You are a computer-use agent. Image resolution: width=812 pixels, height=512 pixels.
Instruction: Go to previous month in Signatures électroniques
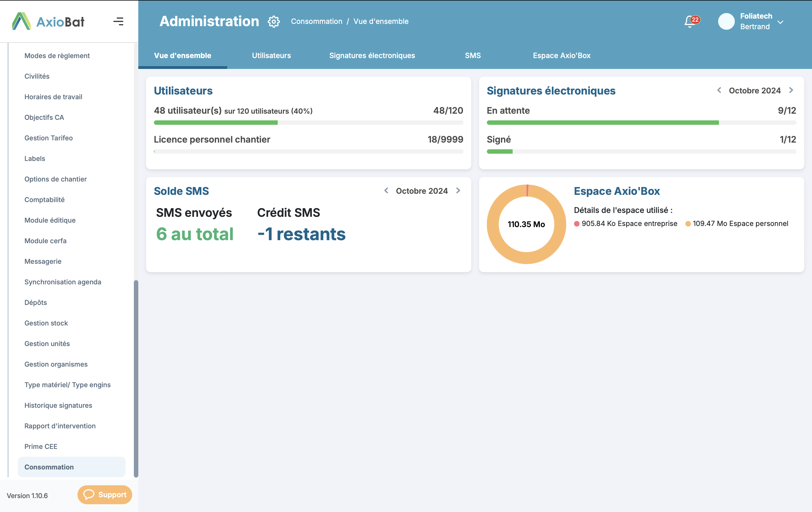point(719,90)
